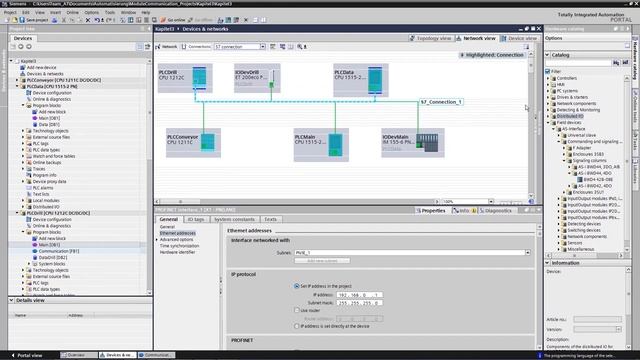The width and height of the screenshot is (640, 360).
Task: Select the PLCDrill CPU 1212C device
Action: click(x=185, y=78)
